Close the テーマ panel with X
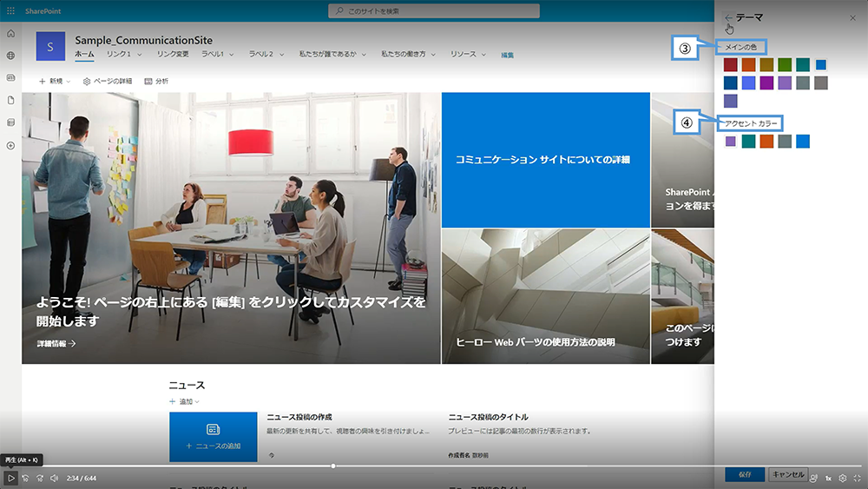 [852, 17]
